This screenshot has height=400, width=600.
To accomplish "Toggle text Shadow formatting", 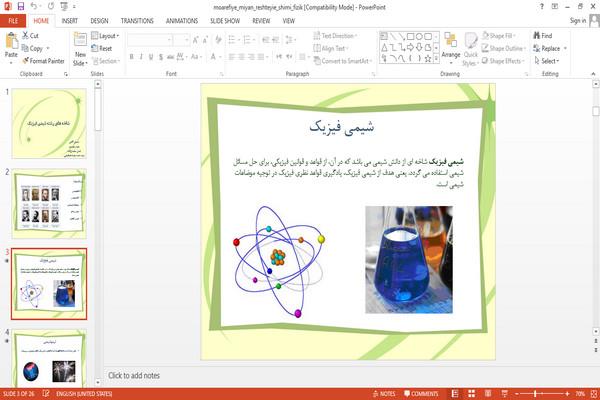I will coord(161,57).
